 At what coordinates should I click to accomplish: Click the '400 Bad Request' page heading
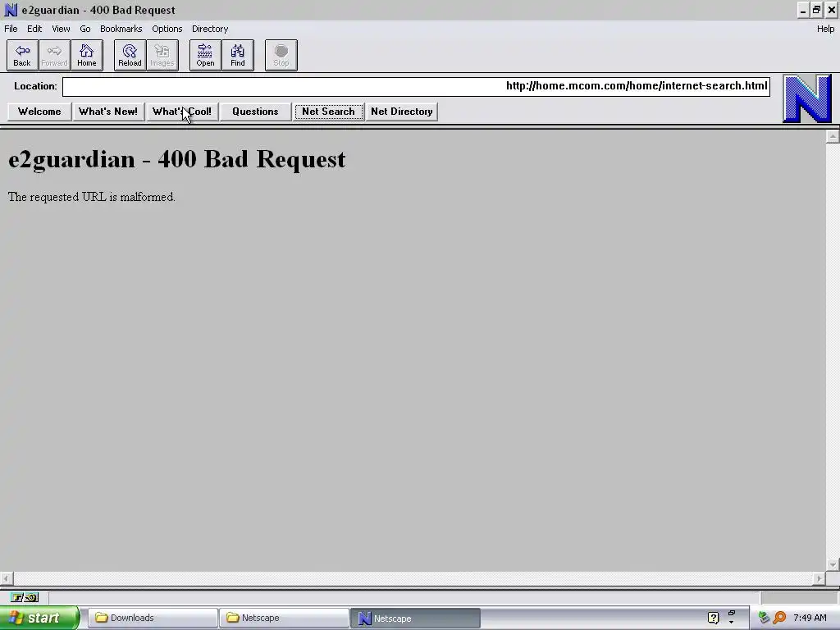point(177,159)
